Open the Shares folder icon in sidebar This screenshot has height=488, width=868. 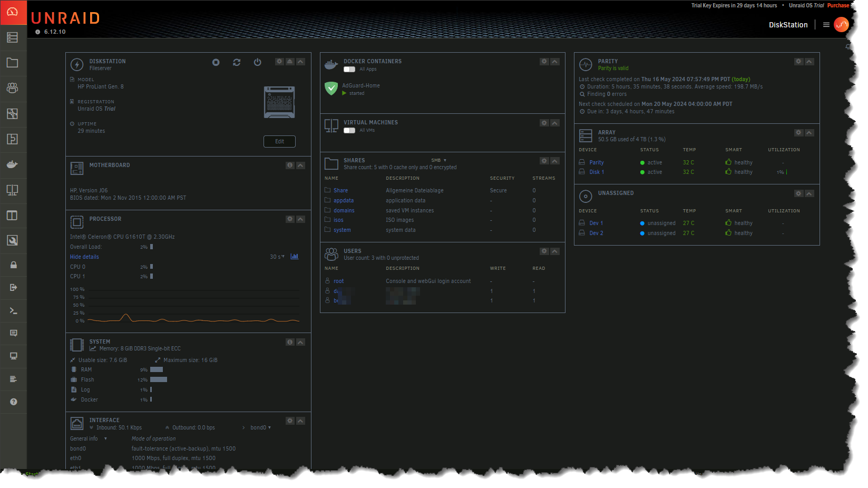[13, 63]
